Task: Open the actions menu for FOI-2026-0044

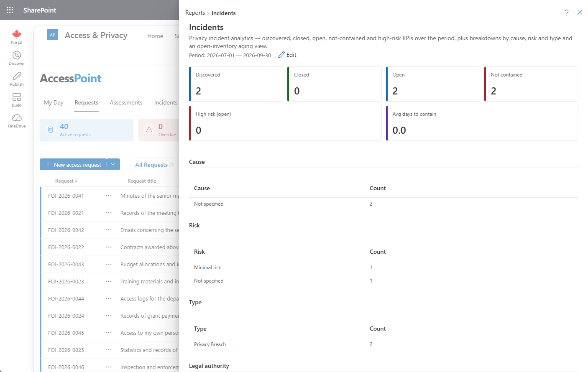Action: 109,298
